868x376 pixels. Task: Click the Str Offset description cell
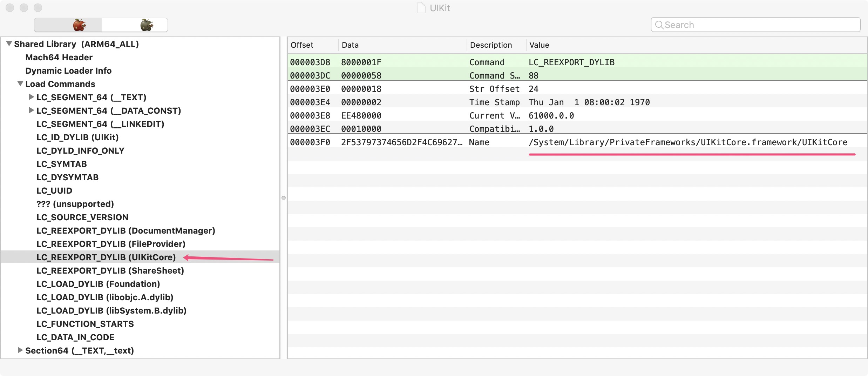494,89
